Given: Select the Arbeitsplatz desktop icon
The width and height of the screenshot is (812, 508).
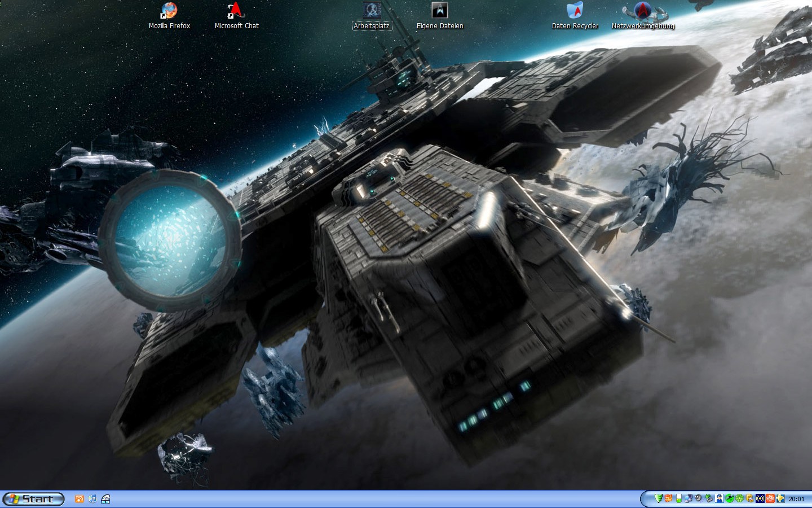Looking at the screenshot, I should pyautogui.click(x=372, y=11).
